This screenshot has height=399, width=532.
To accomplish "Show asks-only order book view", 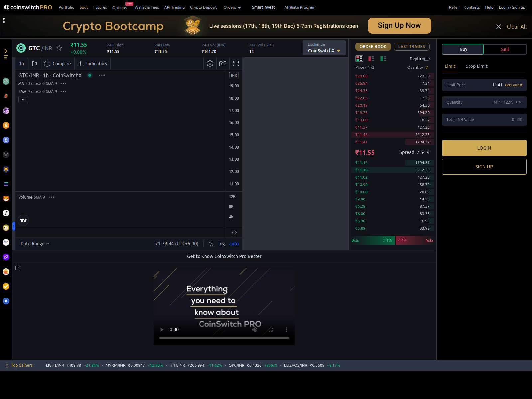I will (371, 59).
